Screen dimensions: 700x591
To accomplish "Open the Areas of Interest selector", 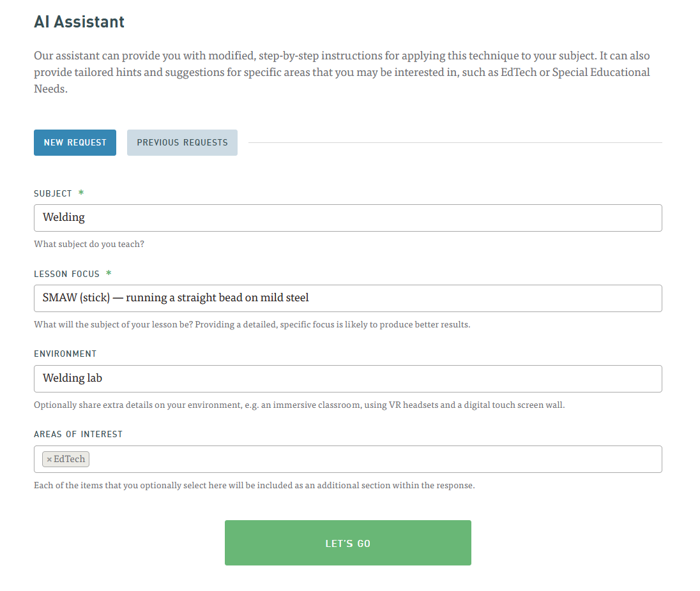I will pyautogui.click(x=376, y=460).
